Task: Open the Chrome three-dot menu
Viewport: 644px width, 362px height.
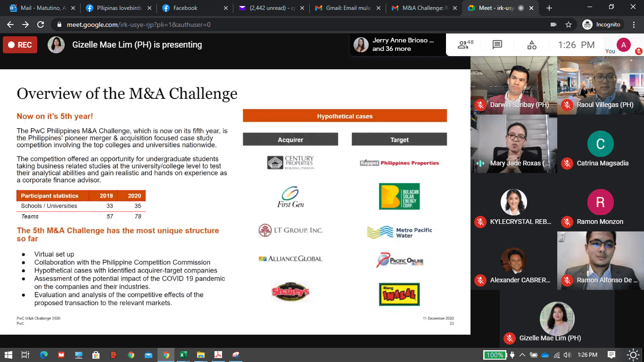Action: [x=634, y=25]
